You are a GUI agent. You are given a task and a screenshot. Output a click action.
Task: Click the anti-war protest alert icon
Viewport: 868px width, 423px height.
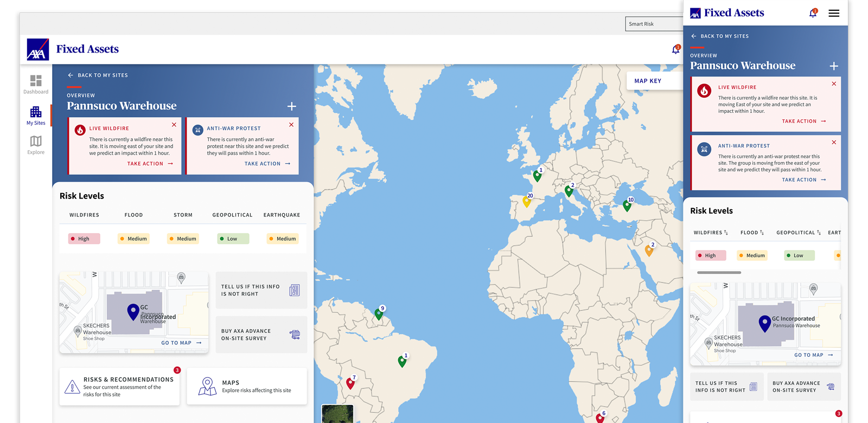197,130
